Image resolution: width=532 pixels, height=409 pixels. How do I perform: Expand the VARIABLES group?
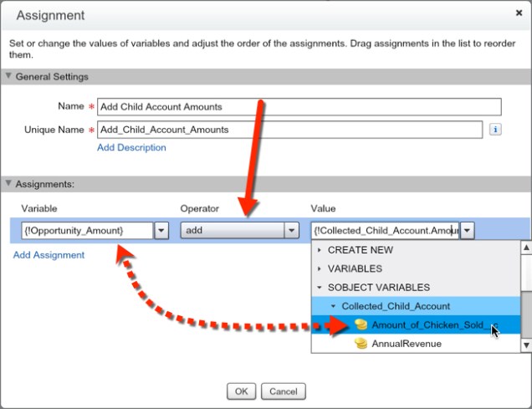[320, 268]
